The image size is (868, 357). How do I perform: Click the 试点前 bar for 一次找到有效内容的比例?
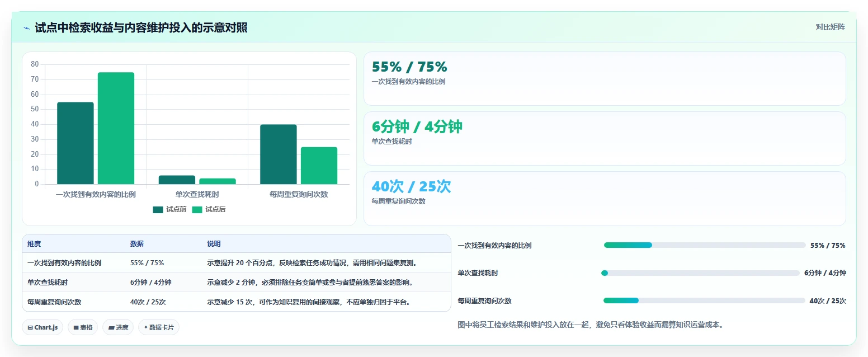(76, 143)
